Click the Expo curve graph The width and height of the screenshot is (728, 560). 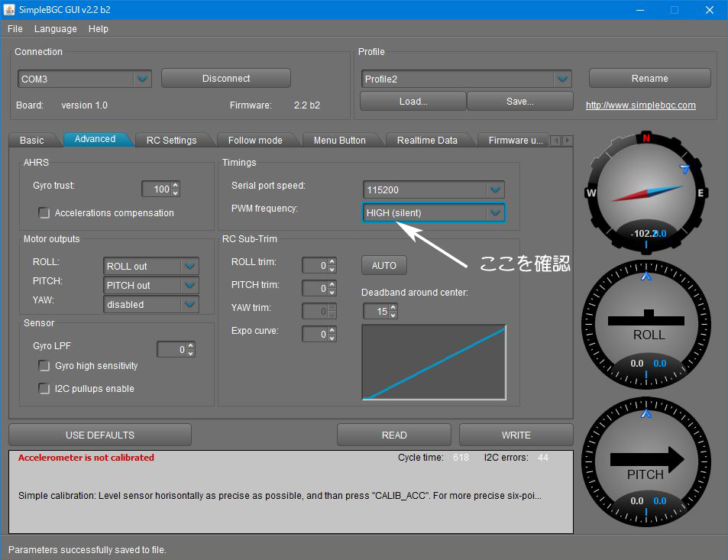434,362
